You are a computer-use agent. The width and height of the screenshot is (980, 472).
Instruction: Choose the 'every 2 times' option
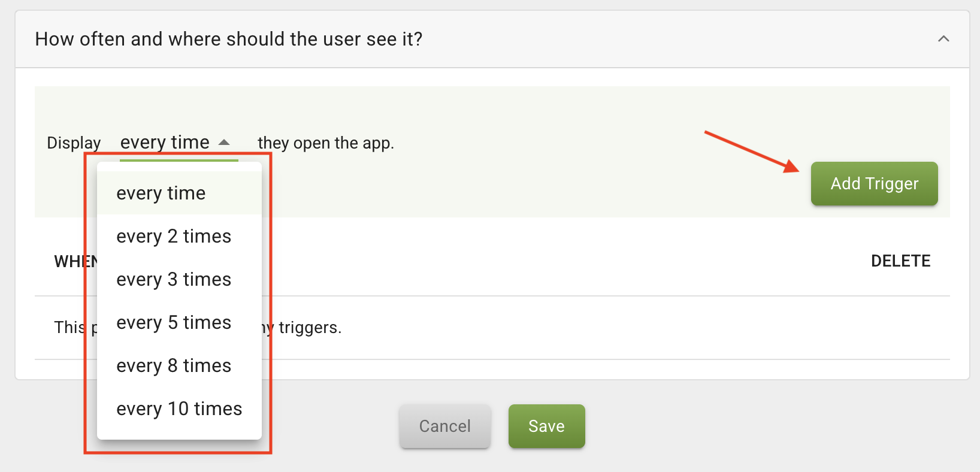[x=174, y=237]
